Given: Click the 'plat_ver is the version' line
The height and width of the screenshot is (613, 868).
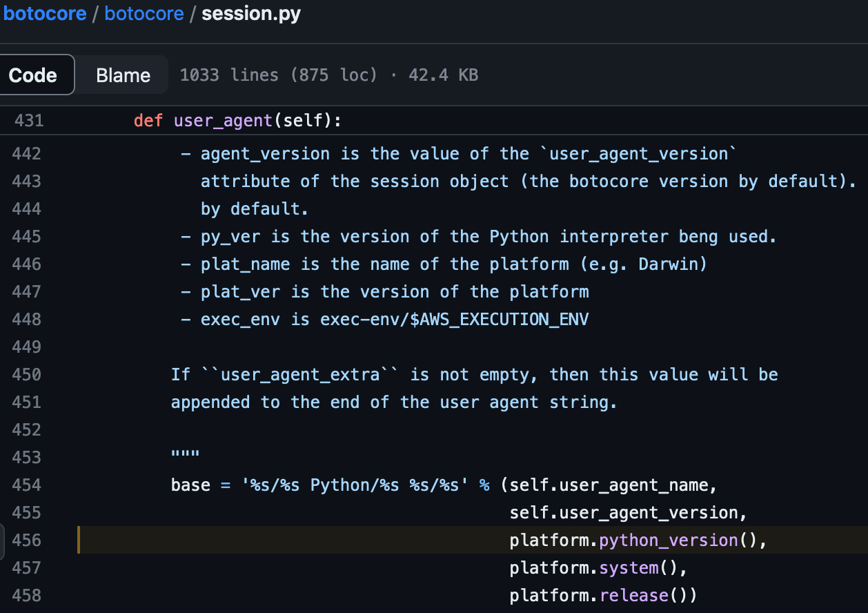Looking at the screenshot, I should click(384, 291).
